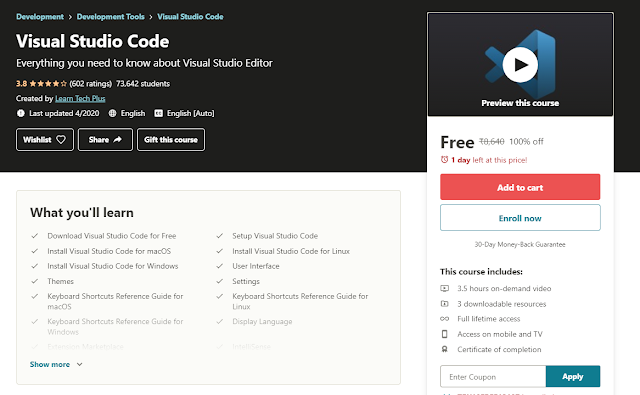Gift this course to someone
640x395 pixels.
click(171, 140)
